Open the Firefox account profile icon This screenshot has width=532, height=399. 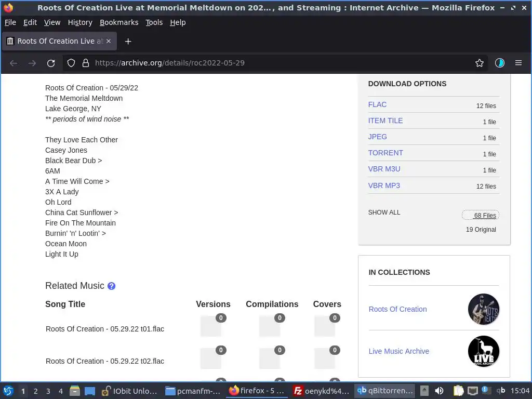(x=499, y=63)
